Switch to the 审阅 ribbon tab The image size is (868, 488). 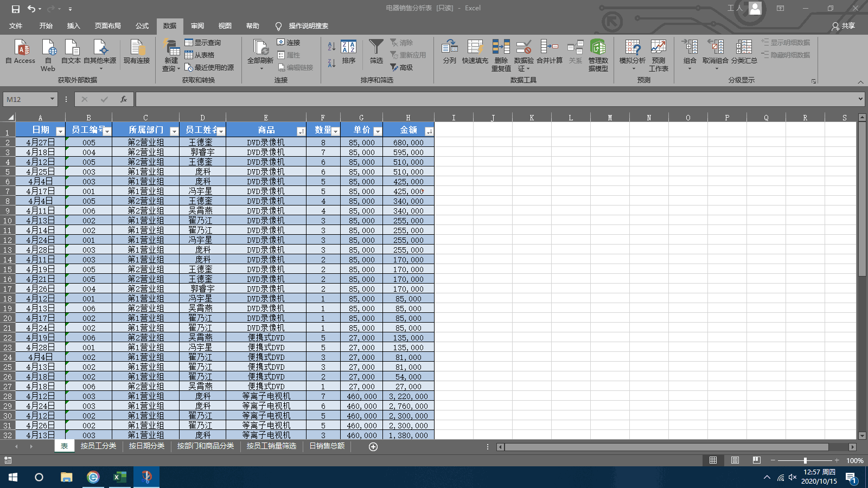coord(197,26)
